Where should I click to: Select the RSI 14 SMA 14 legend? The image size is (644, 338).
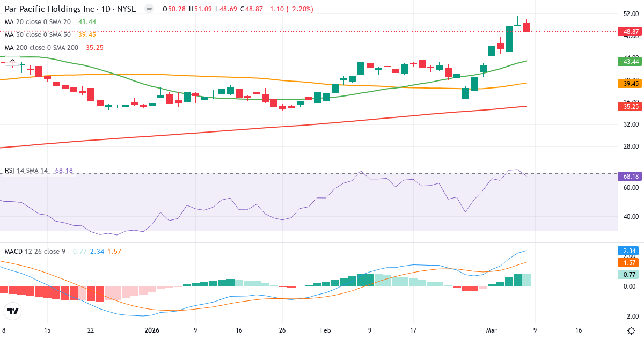[x=26, y=170]
